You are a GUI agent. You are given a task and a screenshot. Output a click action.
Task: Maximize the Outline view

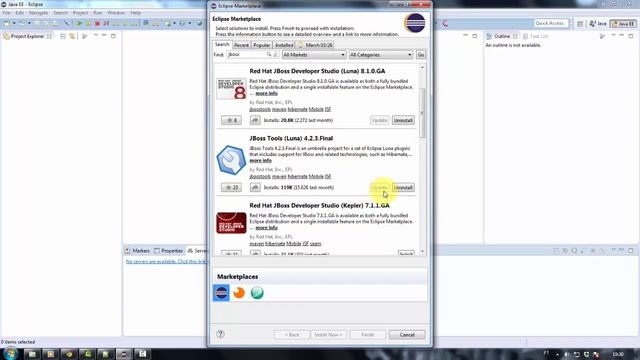631,36
